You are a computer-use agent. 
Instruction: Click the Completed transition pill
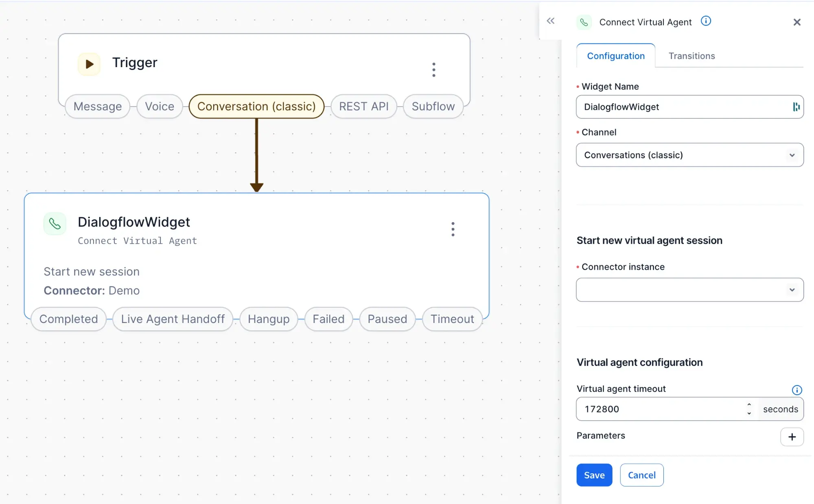69,319
